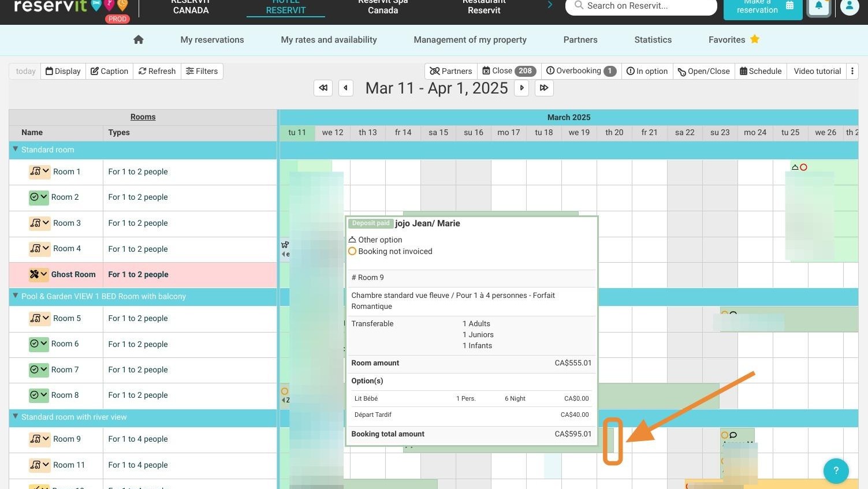Click the Ghost Room row name
The height and width of the screenshot is (489, 868).
point(73,274)
